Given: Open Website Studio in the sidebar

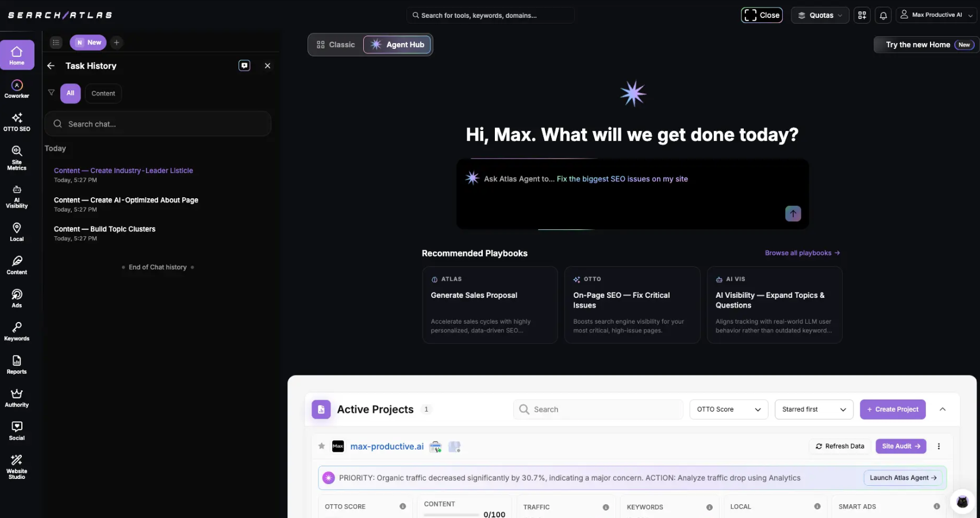Looking at the screenshot, I should [17, 466].
